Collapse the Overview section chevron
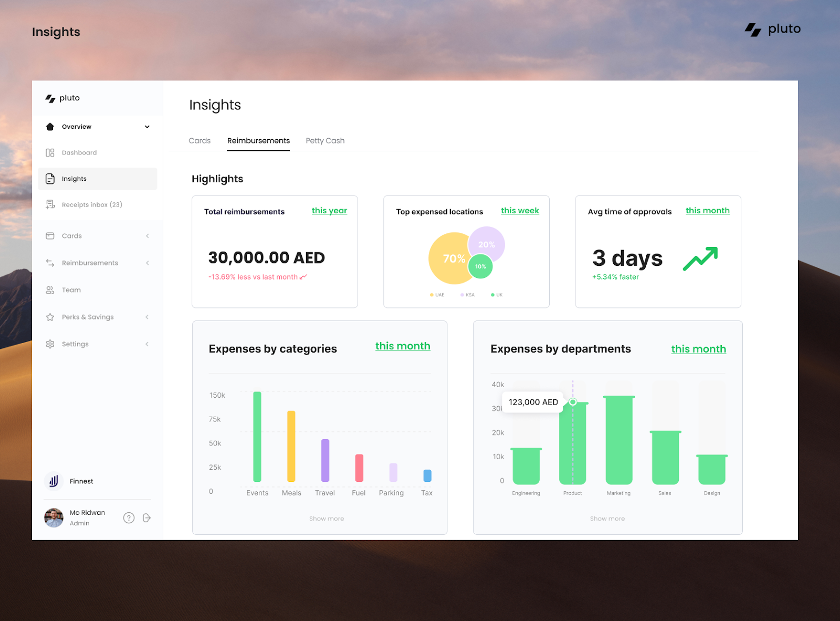 147,127
